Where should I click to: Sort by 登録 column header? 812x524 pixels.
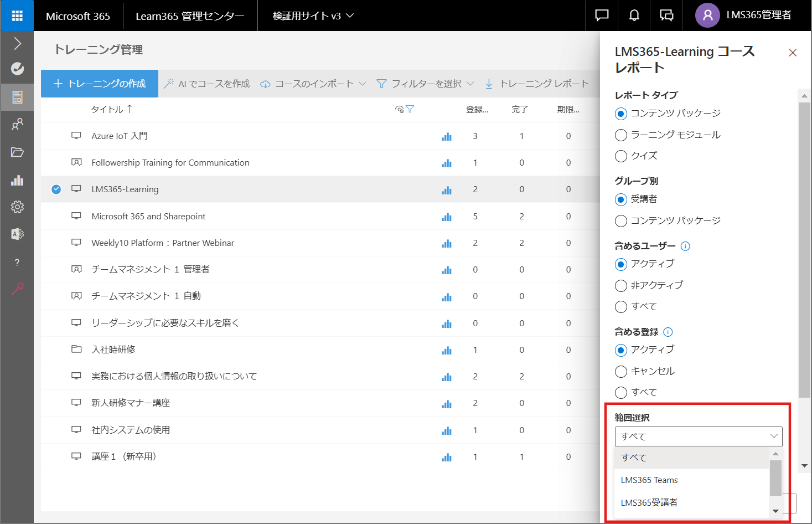point(477,110)
